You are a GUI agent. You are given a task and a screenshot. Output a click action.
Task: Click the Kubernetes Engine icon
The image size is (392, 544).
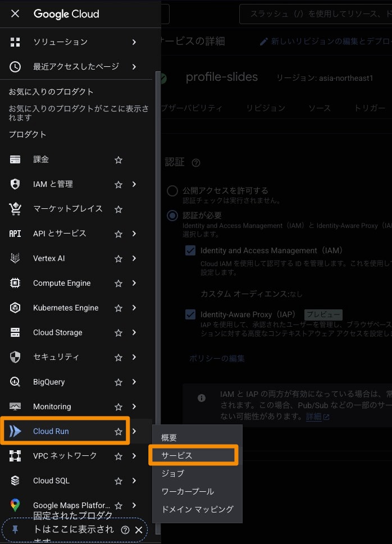(15, 308)
